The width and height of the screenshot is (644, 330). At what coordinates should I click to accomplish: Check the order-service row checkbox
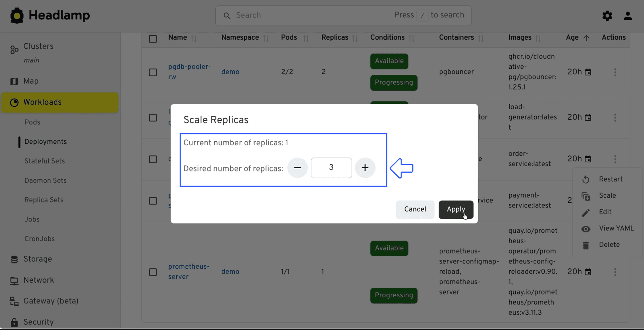pyautogui.click(x=153, y=159)
